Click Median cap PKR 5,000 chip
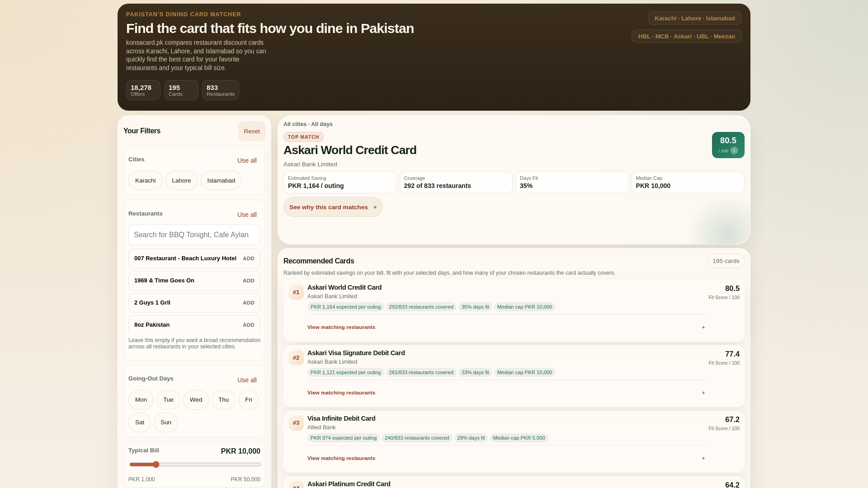Screen dimensions: 868x488 (x=519, y=438)
